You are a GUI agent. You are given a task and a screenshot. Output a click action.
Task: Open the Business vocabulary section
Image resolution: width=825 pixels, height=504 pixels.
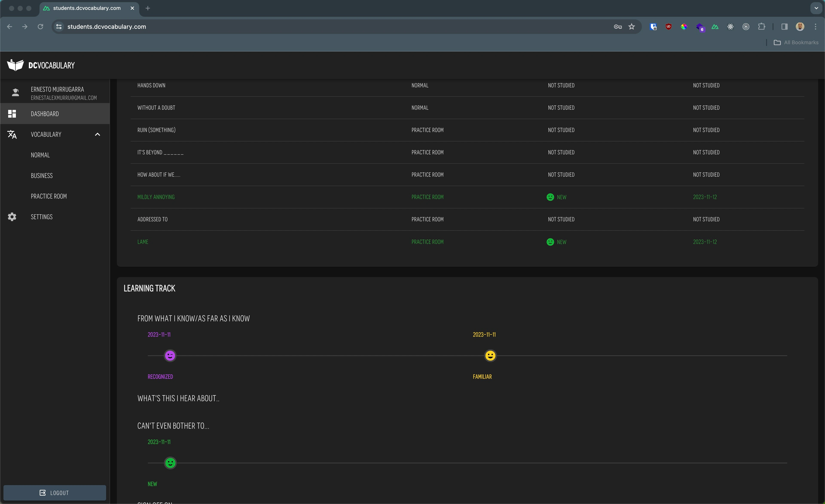[42, 176]
